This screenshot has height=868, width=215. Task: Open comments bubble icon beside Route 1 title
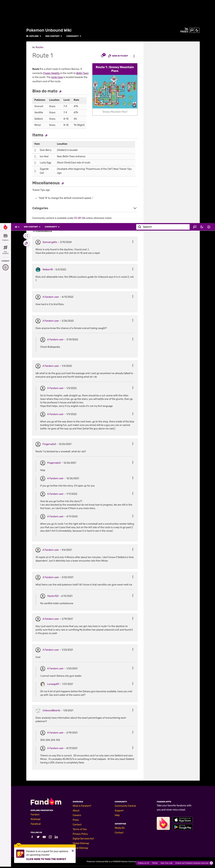[103, 56]
